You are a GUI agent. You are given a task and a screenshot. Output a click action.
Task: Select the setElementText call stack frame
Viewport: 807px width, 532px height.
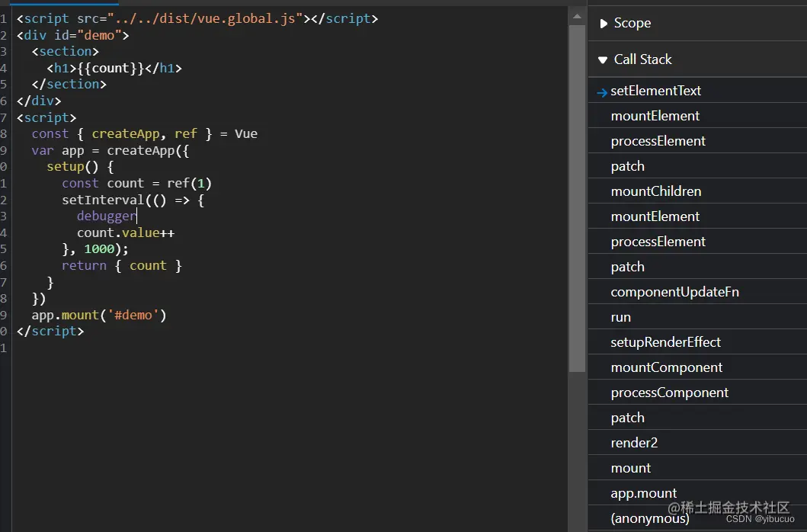[697, 91]
